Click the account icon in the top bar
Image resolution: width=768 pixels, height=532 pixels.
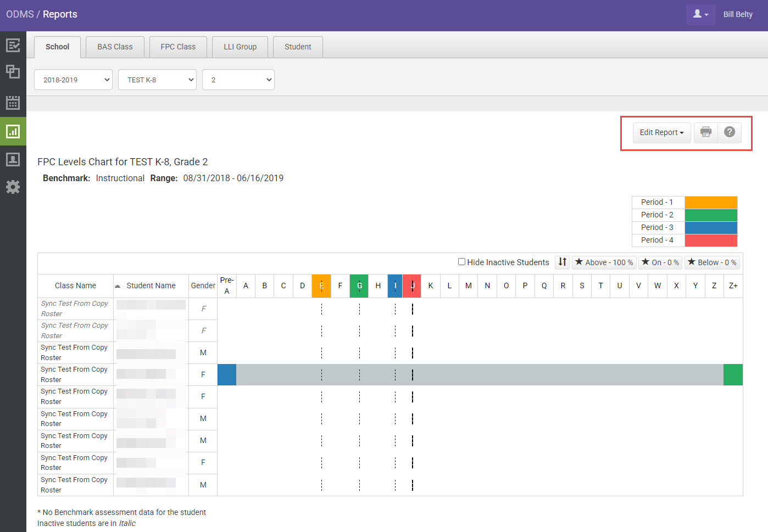[x=700, y=14]
